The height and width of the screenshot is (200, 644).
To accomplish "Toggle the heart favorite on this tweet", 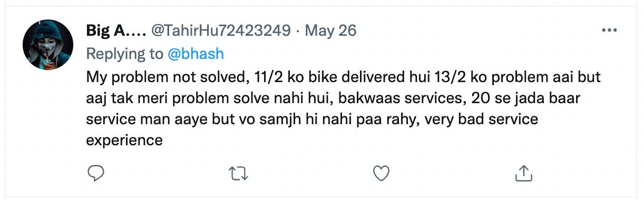I will point(381,173).
